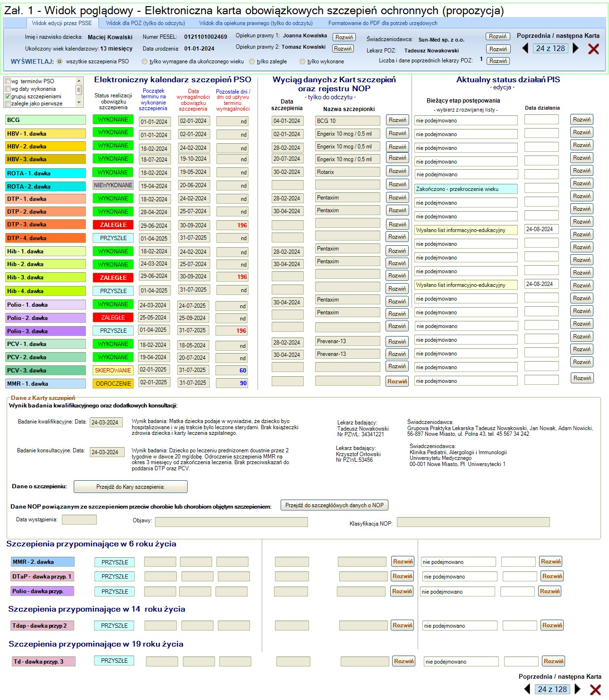Expand Opiekun prawny 1 details with Rozwiń
Screen dimensions: 609x700
(344, 37)
